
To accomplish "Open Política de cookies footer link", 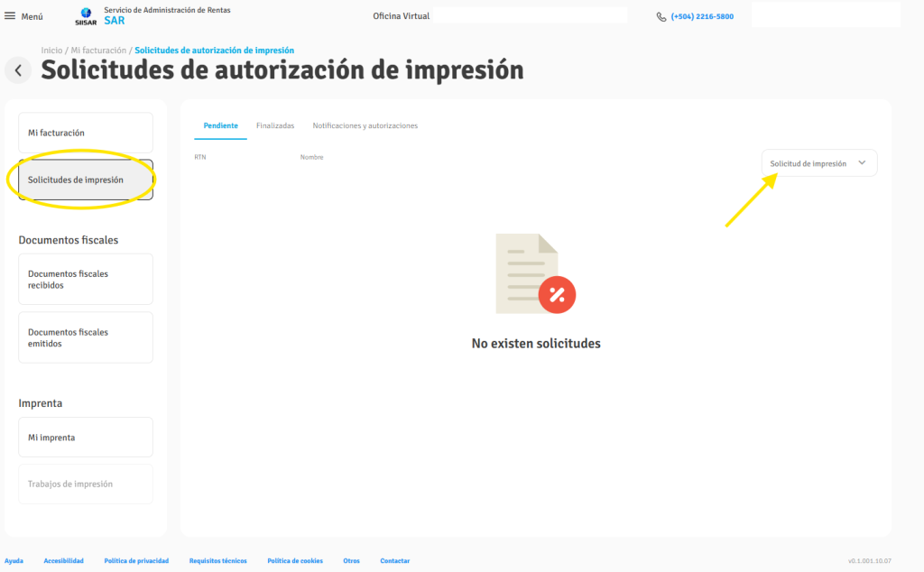I will click(x=295, y=561).
